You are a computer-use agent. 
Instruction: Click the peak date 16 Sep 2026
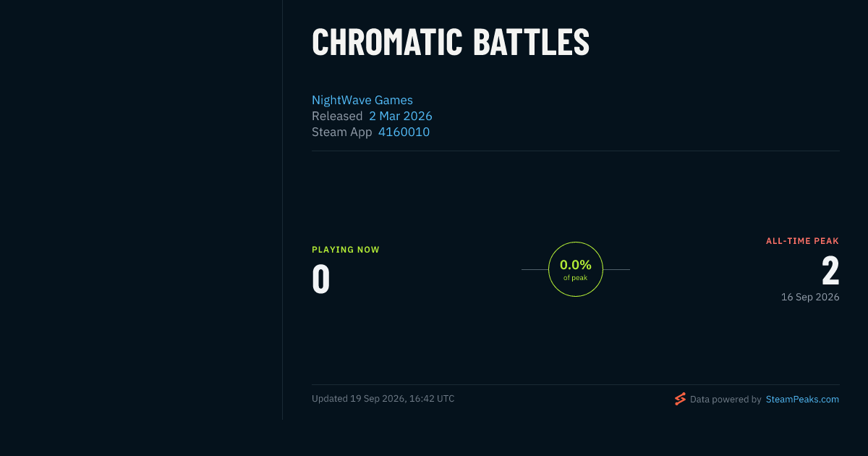point(810,297)
